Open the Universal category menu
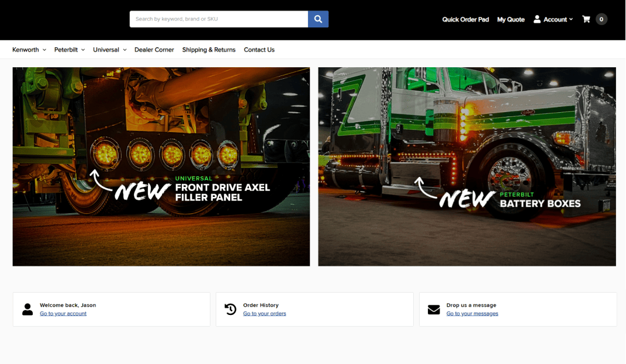Screen dimensions: 626x364 point(106,50)
